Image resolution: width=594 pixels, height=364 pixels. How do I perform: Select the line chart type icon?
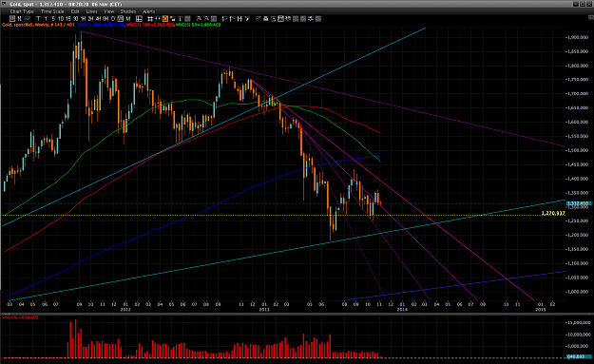pos(28,19)
